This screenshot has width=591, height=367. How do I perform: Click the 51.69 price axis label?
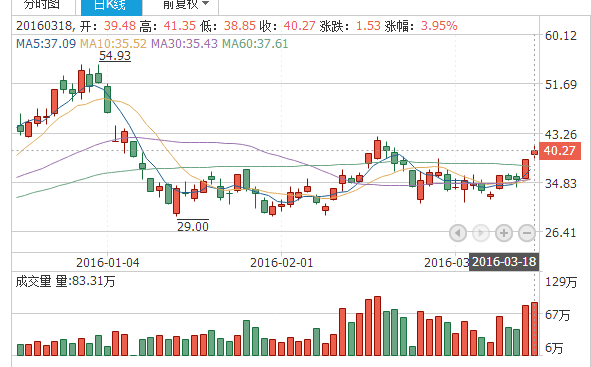[x=561, y=84]
